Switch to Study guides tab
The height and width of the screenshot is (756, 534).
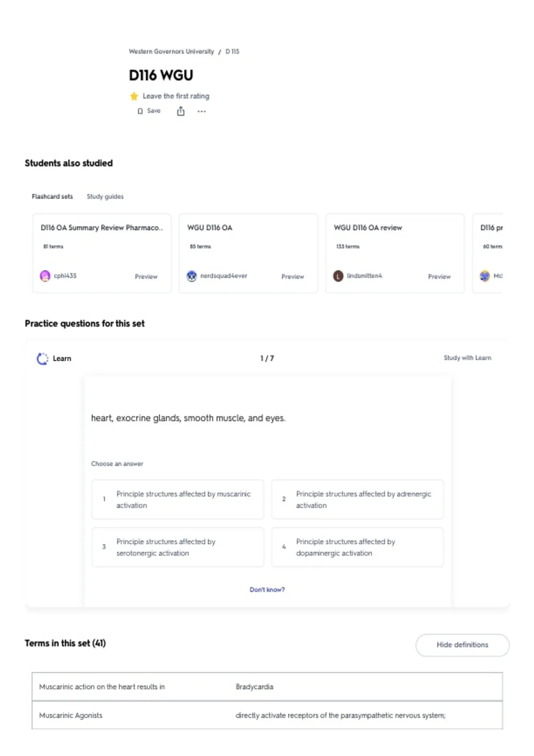105,197
